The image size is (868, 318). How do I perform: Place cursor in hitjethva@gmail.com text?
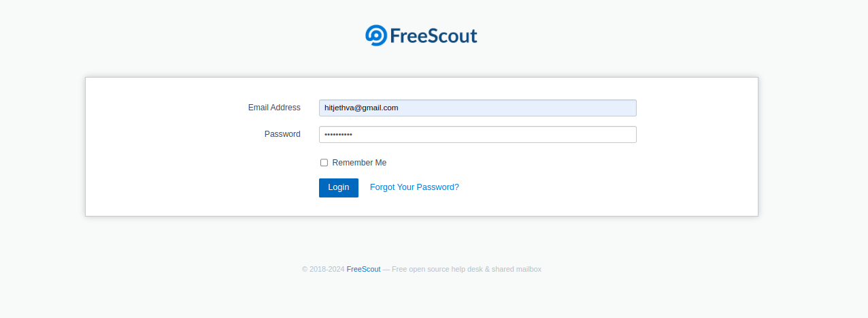coord(361,108)
